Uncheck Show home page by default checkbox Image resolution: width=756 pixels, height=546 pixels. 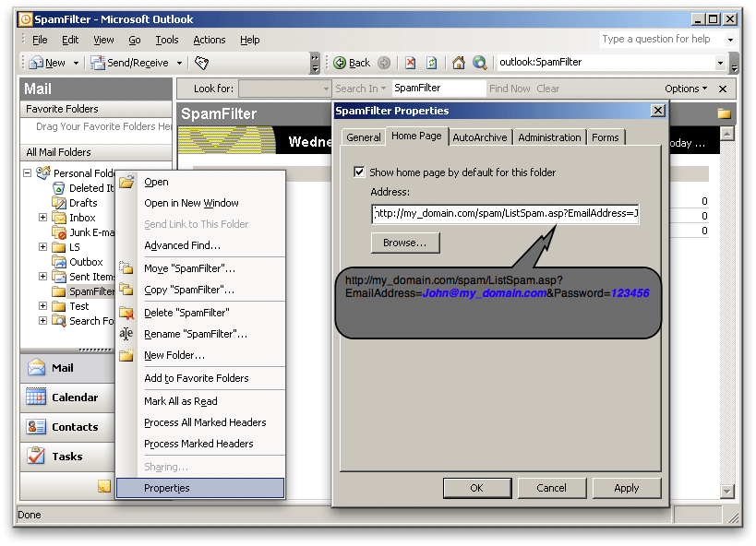[359, 172]
